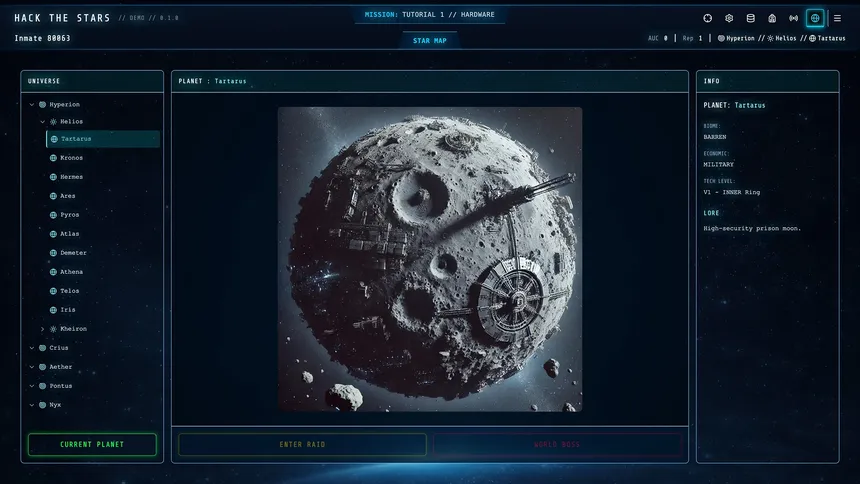Viewport: 860px width, 484px height.
Task: Click the crosshair target icon in header
Action: tap(708, 18)
